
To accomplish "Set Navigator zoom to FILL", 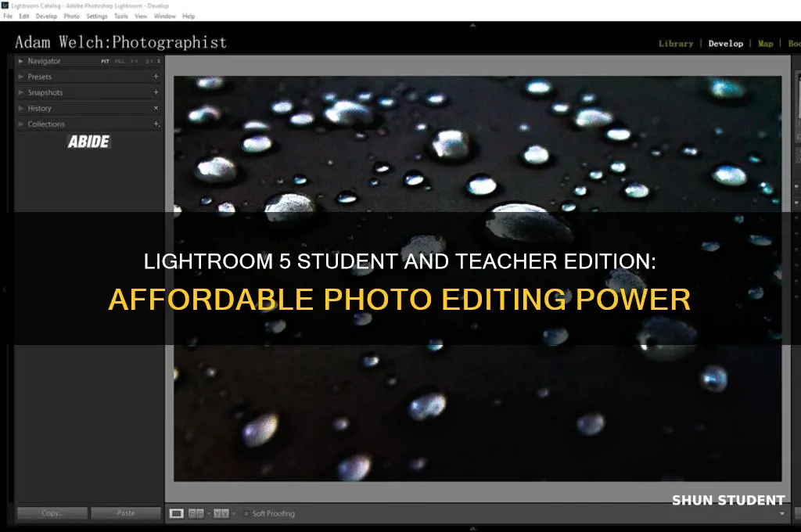I will (x=120, y=61).
